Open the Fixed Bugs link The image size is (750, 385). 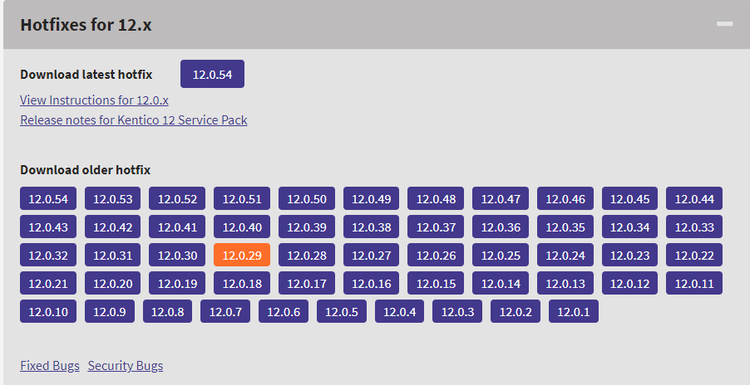50,366
